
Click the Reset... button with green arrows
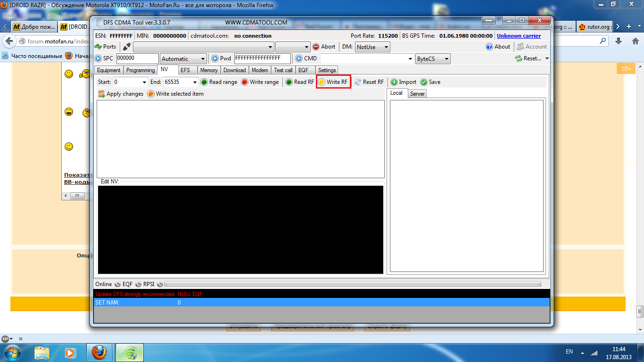tap(528, 58)
